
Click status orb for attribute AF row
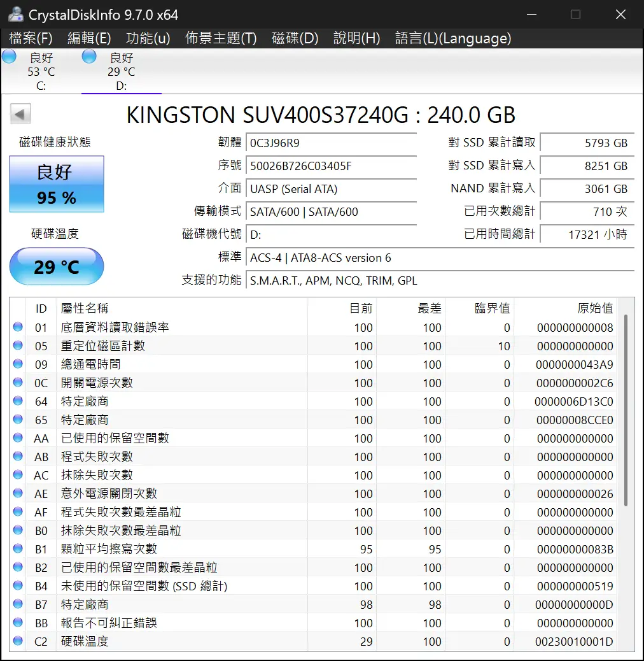[x=18, y=511]
